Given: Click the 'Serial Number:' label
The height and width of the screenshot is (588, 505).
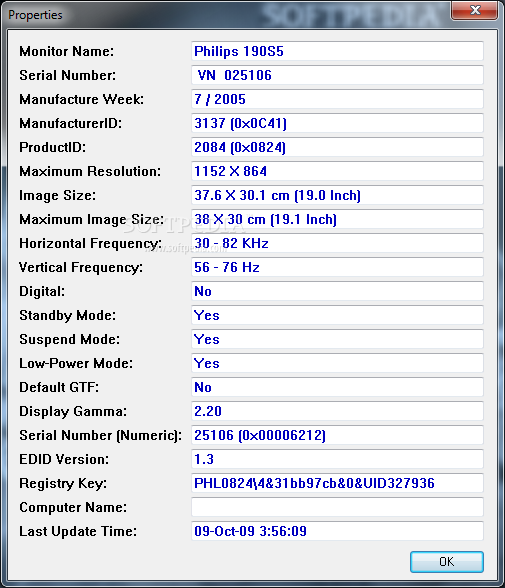Looking at the screenshot, I should pos(67,75).
